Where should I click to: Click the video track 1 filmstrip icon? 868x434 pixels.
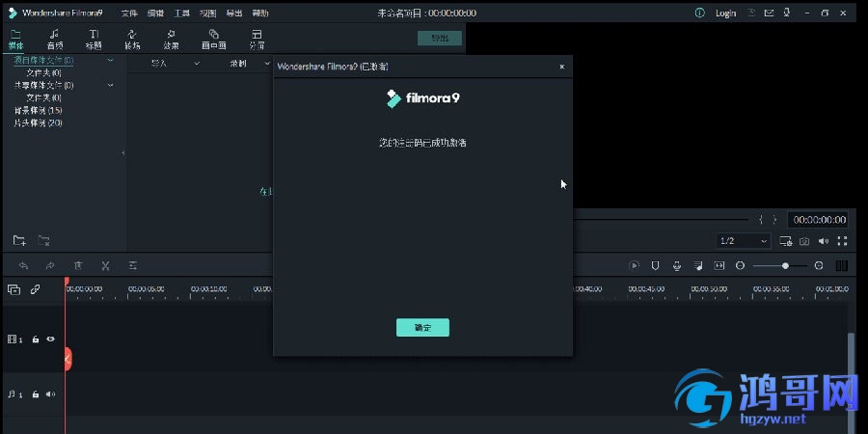point(14,339)
